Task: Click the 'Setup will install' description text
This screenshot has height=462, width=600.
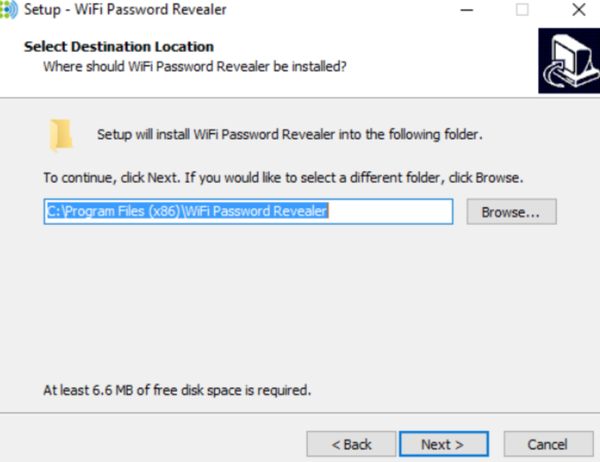Action: click(290, 134)
